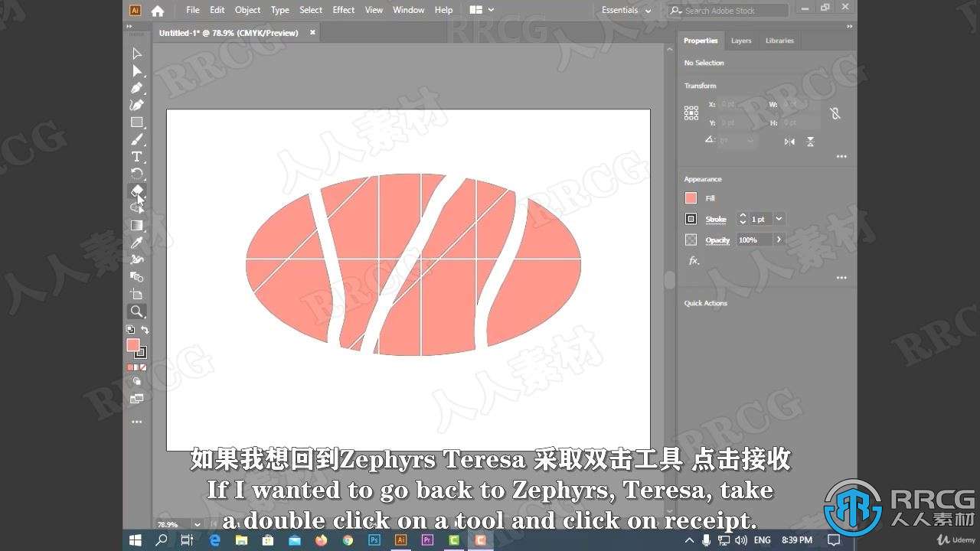Select the Artboard tool

136,294
